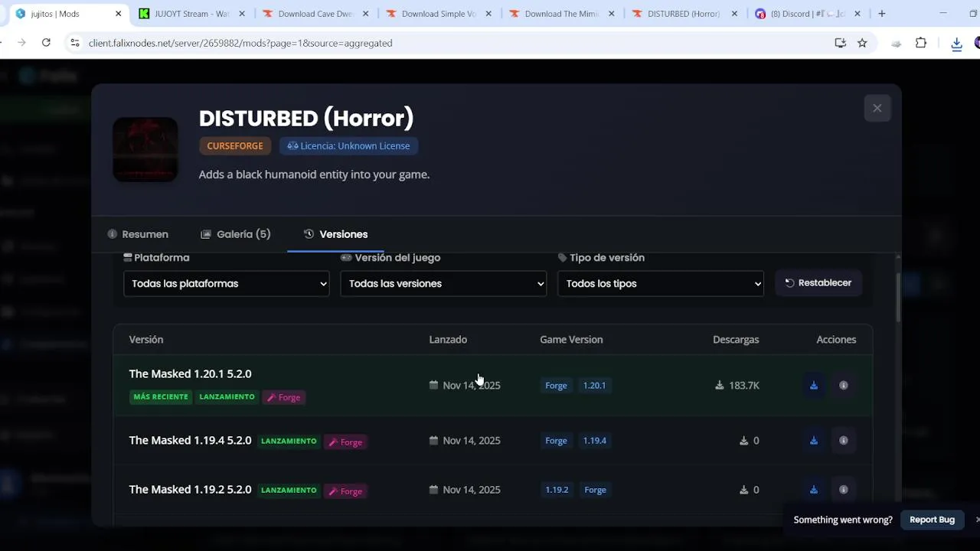
Task: Click the 1.19.4 game version tag
Action: click(595, 441)
